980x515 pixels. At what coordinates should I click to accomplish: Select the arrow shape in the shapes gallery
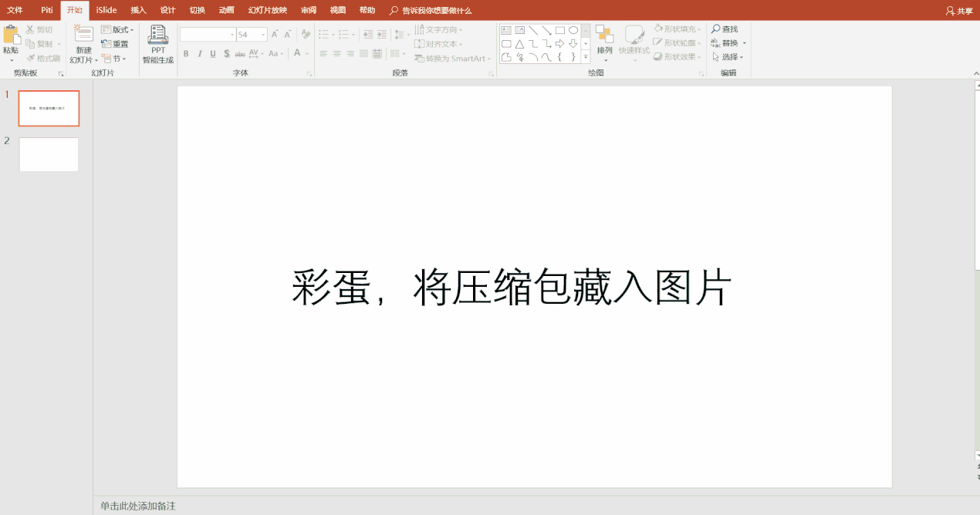pyautogui.click(x=559, y=44)
